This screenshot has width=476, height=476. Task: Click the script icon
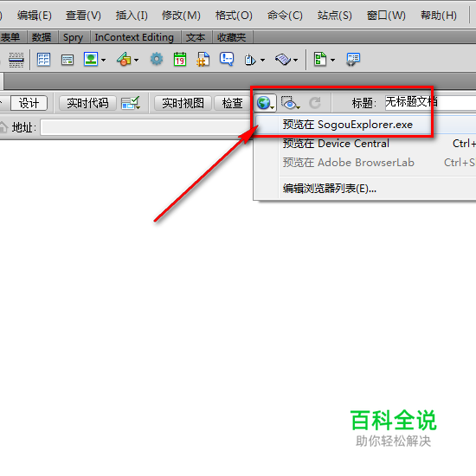[283, 59]
